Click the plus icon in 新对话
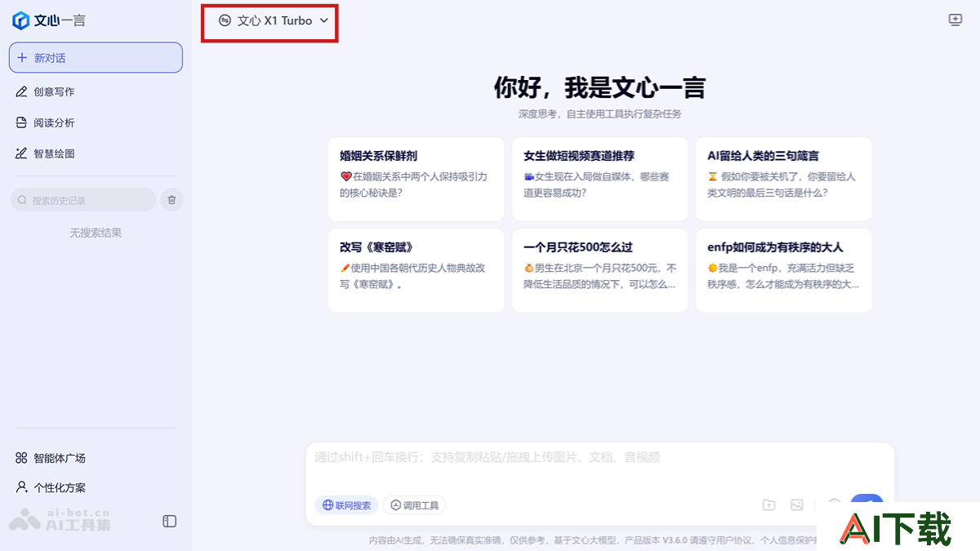 (x=22, y=58)
